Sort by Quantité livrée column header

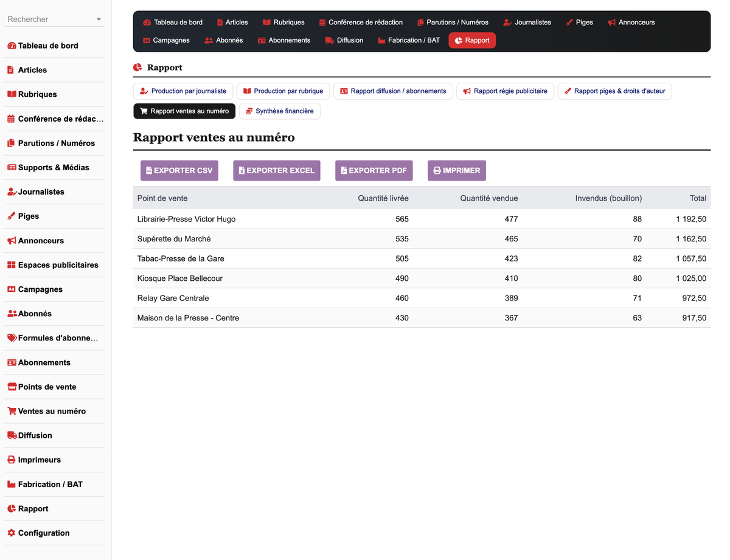tap(383, 198)
